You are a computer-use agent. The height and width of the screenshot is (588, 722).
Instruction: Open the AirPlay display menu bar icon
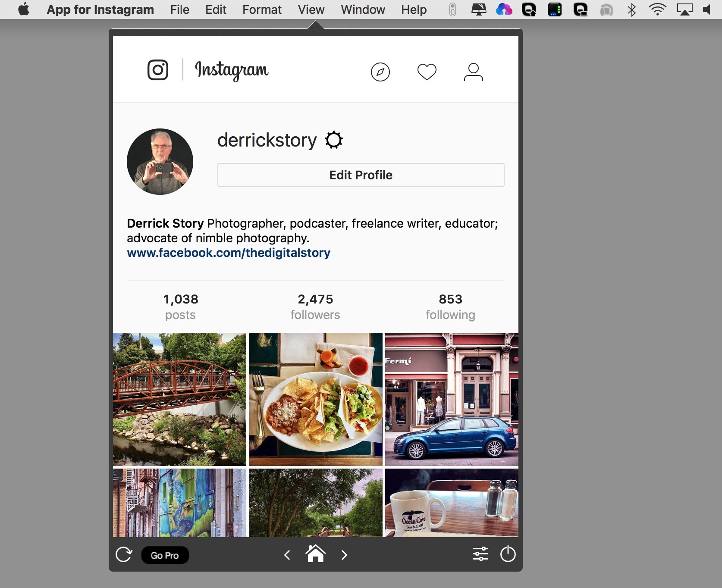point(684,9)
